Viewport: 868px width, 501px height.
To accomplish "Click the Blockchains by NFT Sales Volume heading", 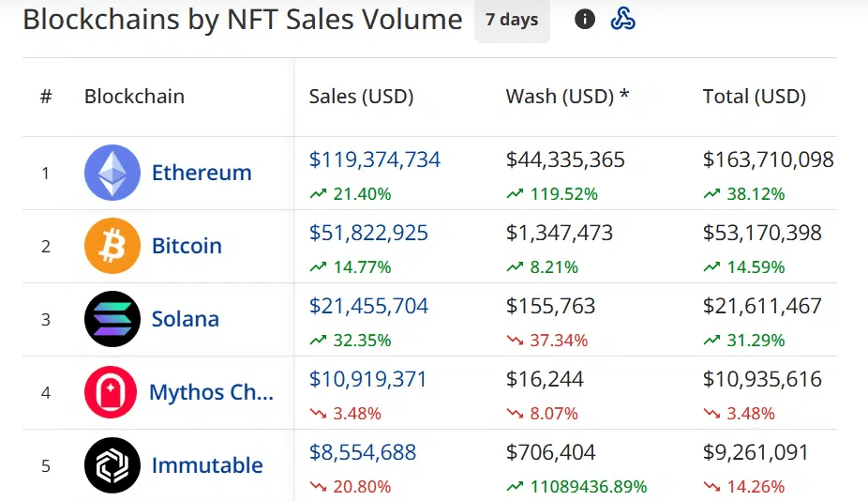I will click(x=243, y=20).
